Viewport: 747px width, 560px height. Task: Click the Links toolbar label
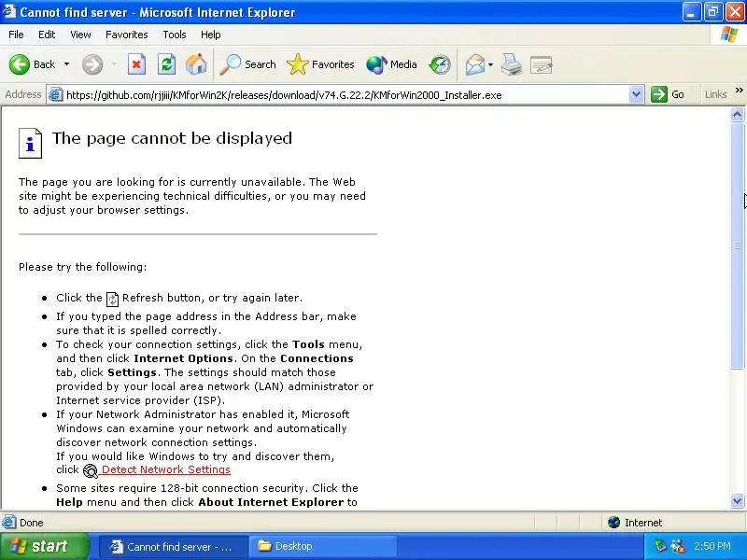coord(715,94)
